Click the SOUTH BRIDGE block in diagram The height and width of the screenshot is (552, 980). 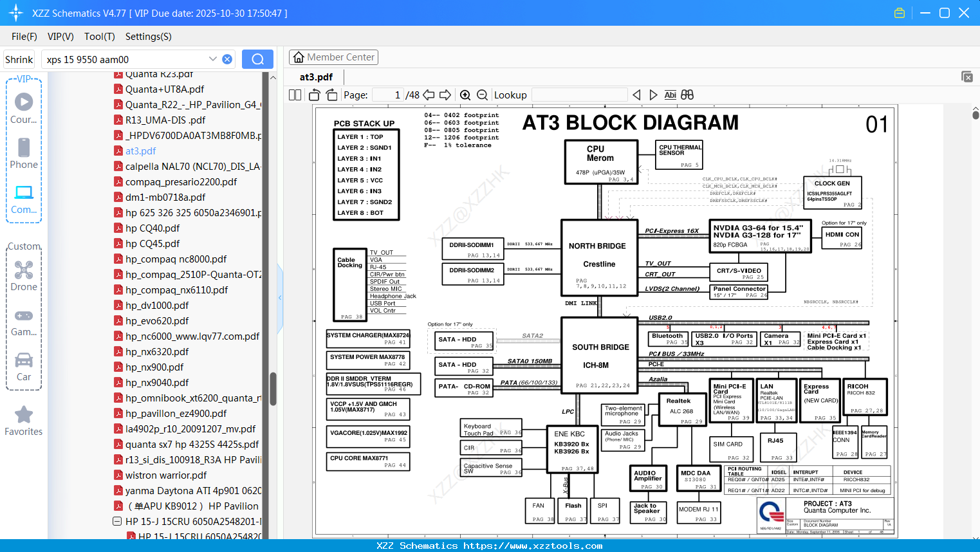[600, 354]
